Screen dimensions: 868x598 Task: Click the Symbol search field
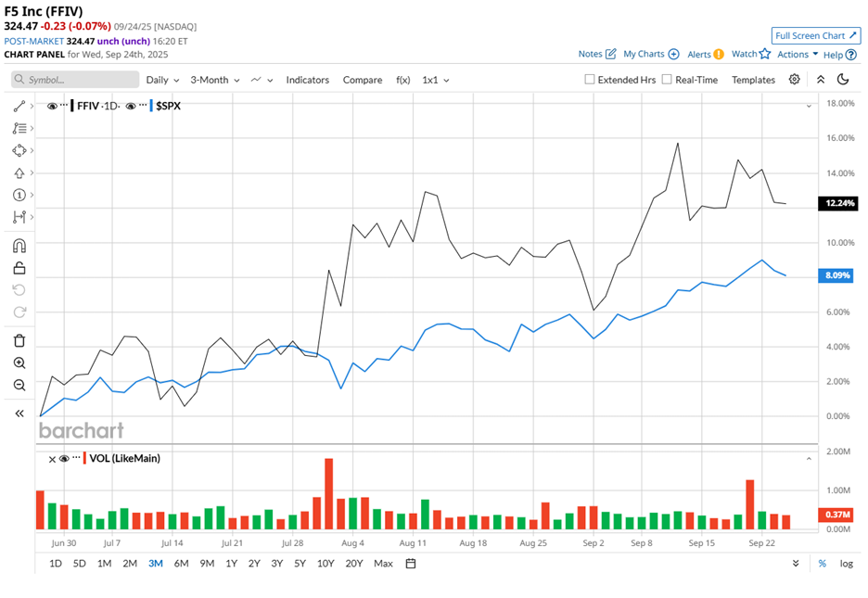[75, 80]
